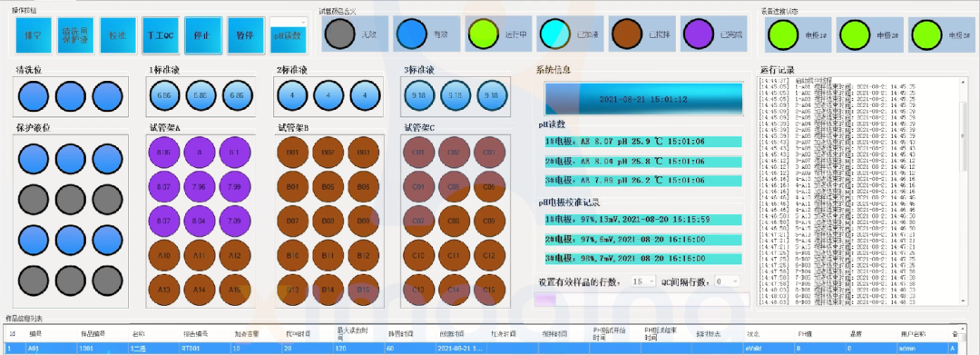
Task: Pause the run with 暂停 button
Action: pyautogui.click(x=245, y=35)
